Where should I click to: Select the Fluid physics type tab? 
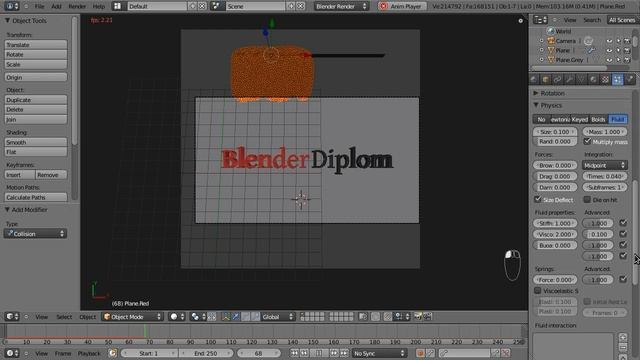click(617, 119)
